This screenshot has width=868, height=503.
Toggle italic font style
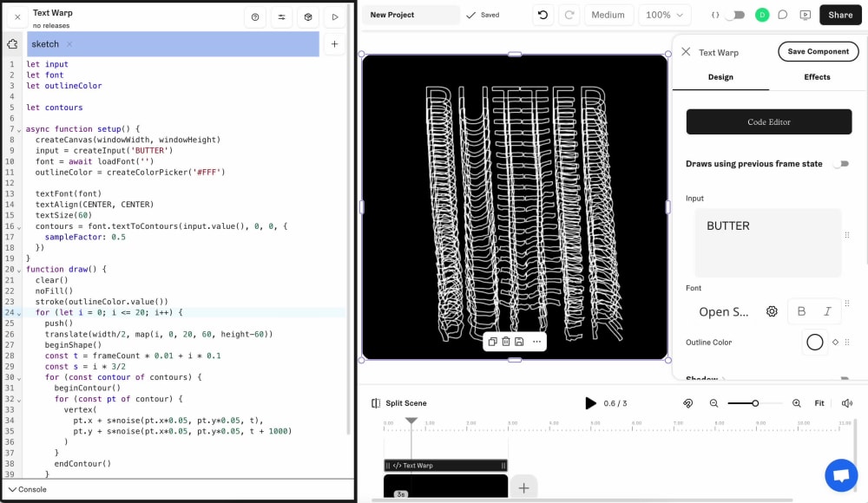pyautogui.click(x=827, y=311)
